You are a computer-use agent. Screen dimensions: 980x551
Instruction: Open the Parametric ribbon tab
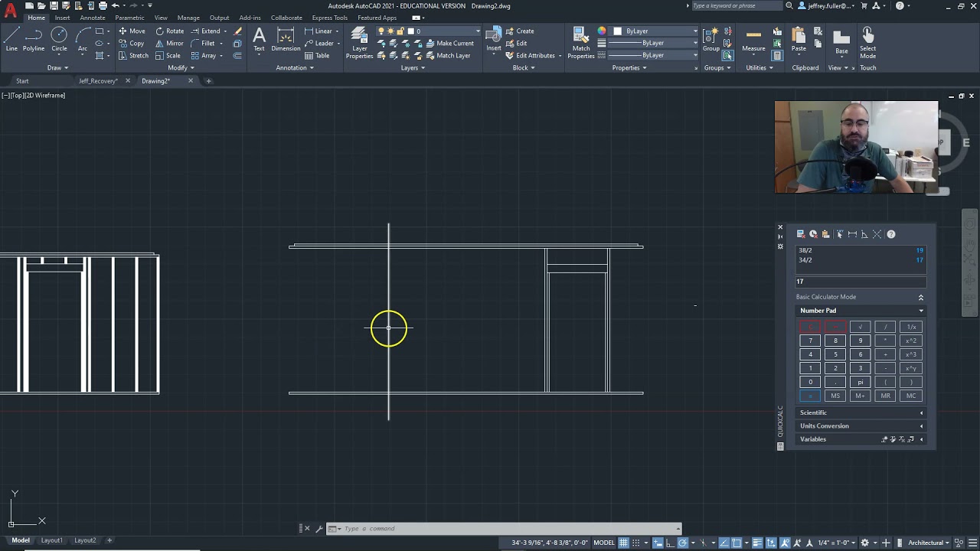129,18
